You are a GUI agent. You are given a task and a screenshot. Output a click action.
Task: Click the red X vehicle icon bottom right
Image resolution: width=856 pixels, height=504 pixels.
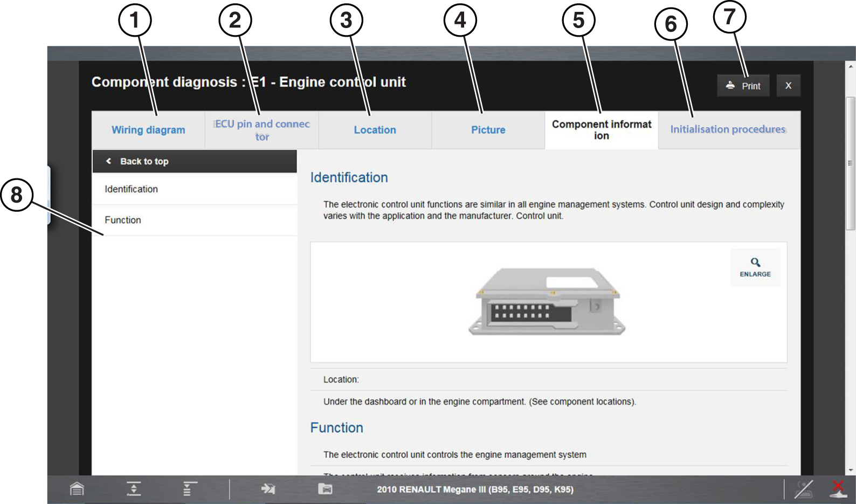click(x=838, y=489)
